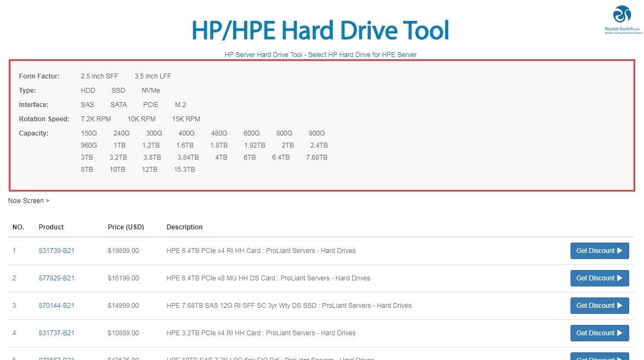The image size is (644, 360).
Task: Select 3.8TB capacity
Action: 152,157
